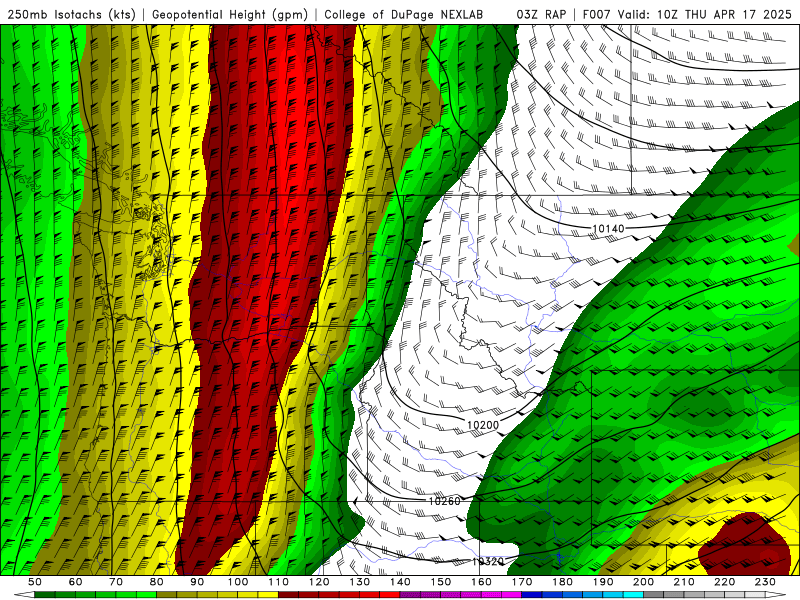This screenshot has width=800, height=600.
Task: Click the bright yellow swatch left of 110 mark
Action: tap(268, 595)
